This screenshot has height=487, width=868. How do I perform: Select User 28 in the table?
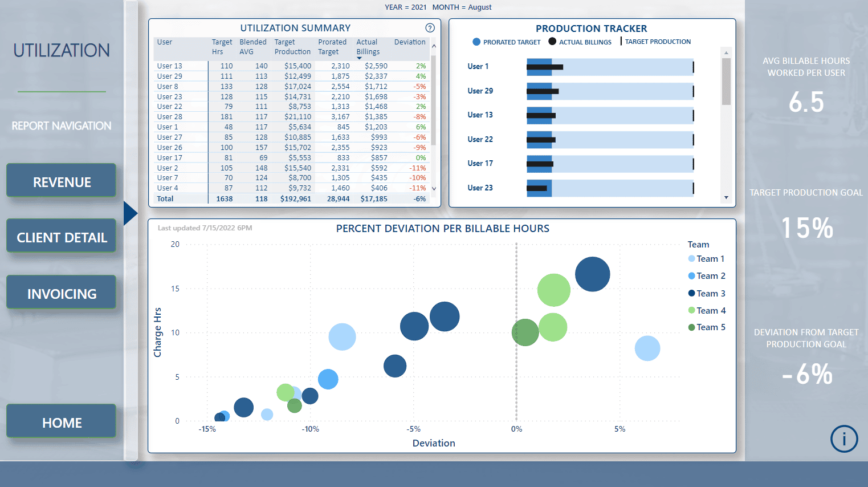(291, 117)
